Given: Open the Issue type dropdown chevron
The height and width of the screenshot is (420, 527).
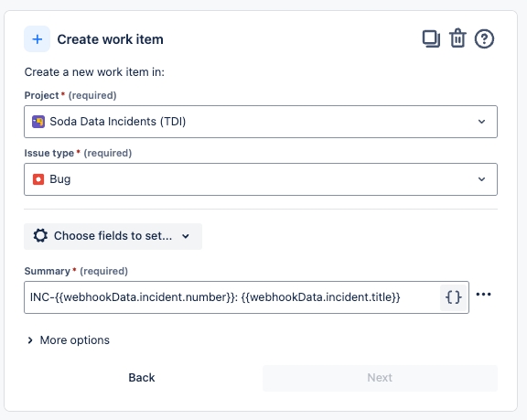Looking at the screenshot, I should [481, 179].
